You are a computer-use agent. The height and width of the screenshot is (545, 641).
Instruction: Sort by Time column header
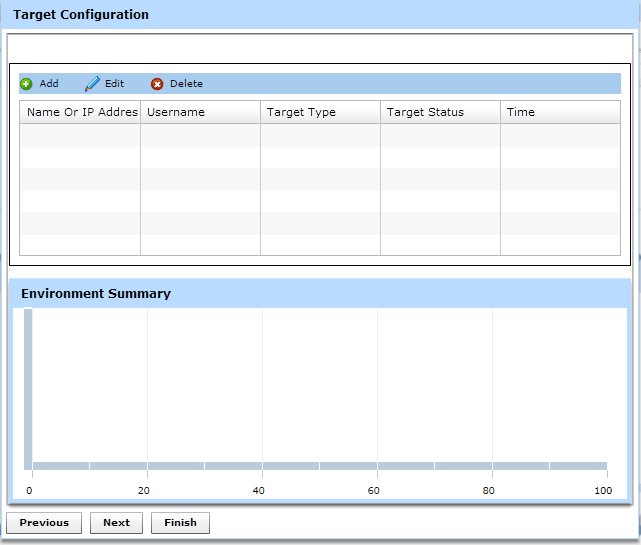560,112
